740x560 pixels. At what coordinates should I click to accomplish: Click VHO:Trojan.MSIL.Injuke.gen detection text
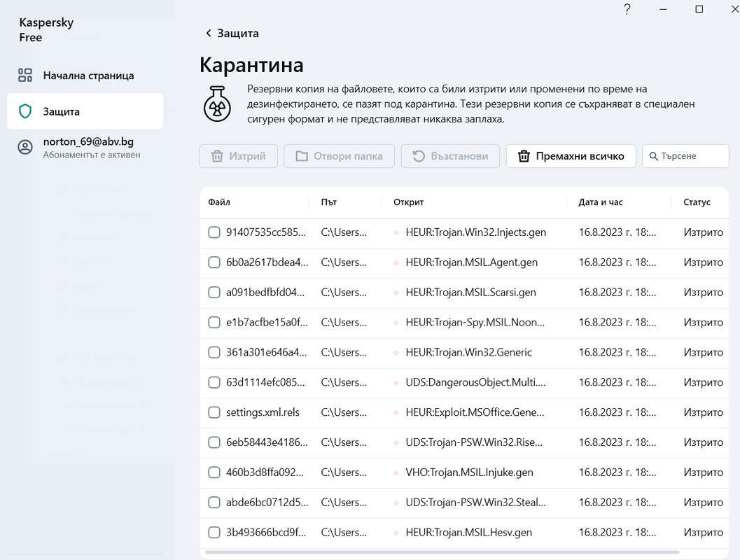tap(470, 472)
